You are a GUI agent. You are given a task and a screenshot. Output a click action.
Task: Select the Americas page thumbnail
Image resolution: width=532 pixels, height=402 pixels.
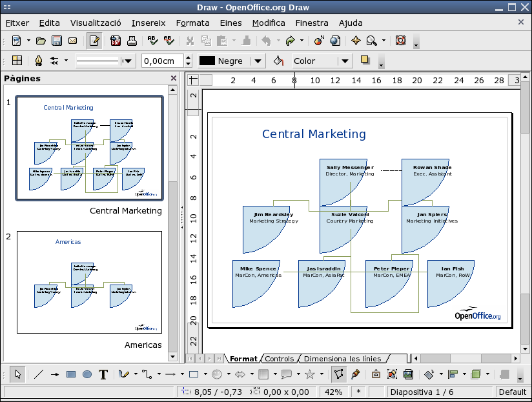click(89, 283)
